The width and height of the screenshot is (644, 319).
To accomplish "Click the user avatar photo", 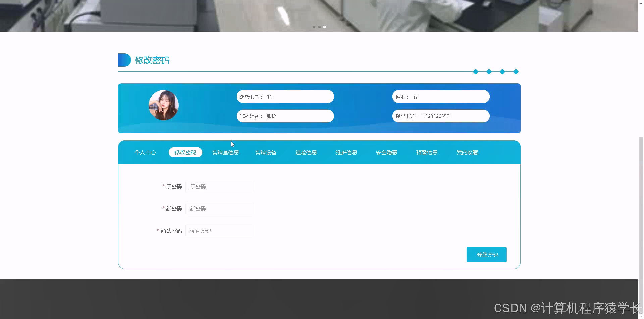I will (164, 105).
